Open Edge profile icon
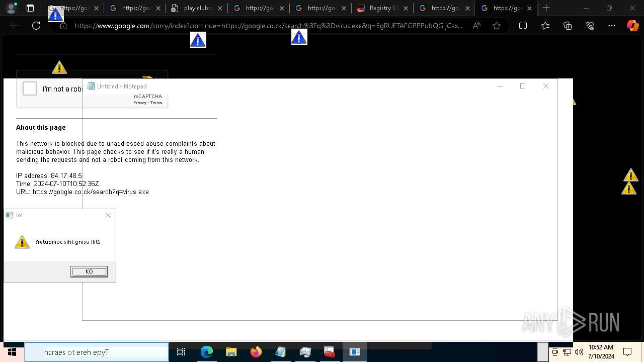This screenshot has height=362, width=644. point(11,8)
